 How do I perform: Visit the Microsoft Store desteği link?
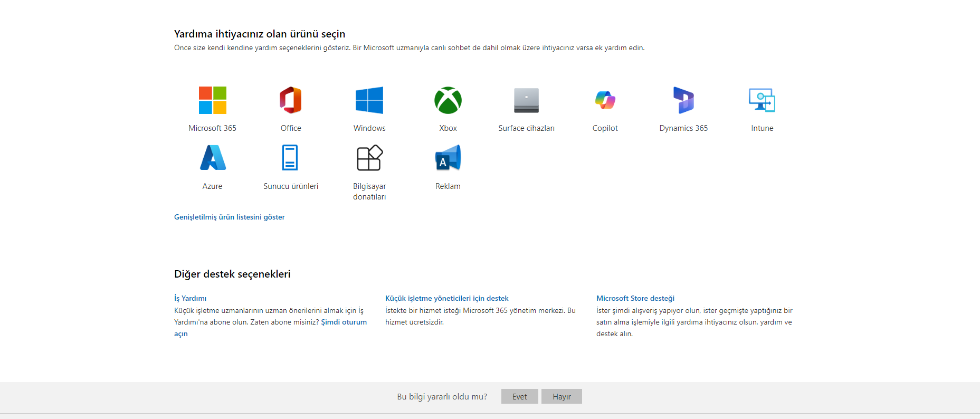(x=635, y=298)
